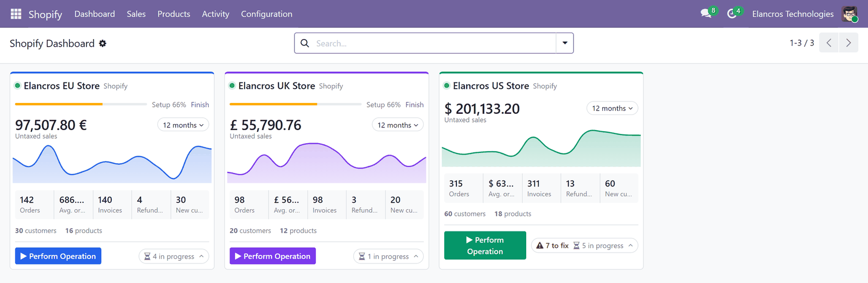Click Perform Operation for UK Store
This screenshot has height=283, width=868.
[x=272, y=256]
